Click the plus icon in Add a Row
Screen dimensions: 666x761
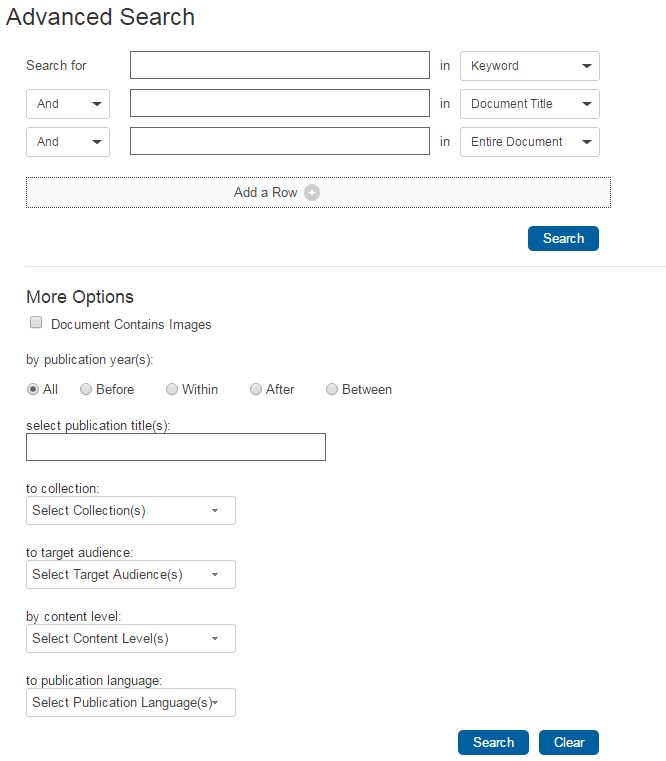tap(312, 193)
